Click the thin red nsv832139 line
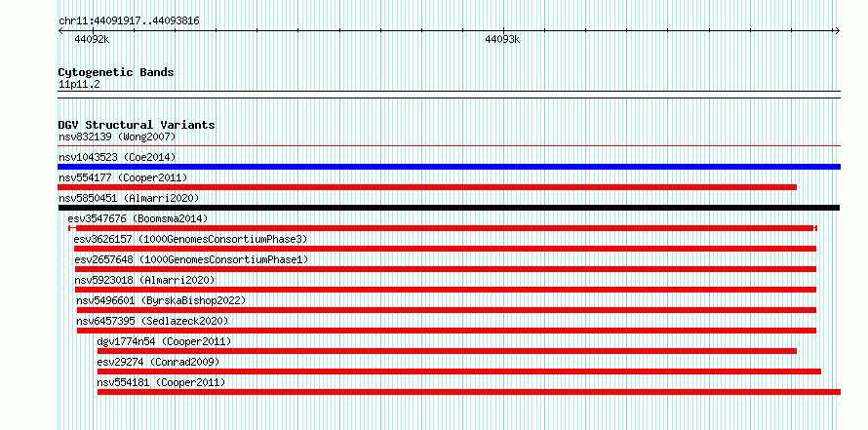The width and height of the screenshot is (868, 430). (x=449, y=146)
